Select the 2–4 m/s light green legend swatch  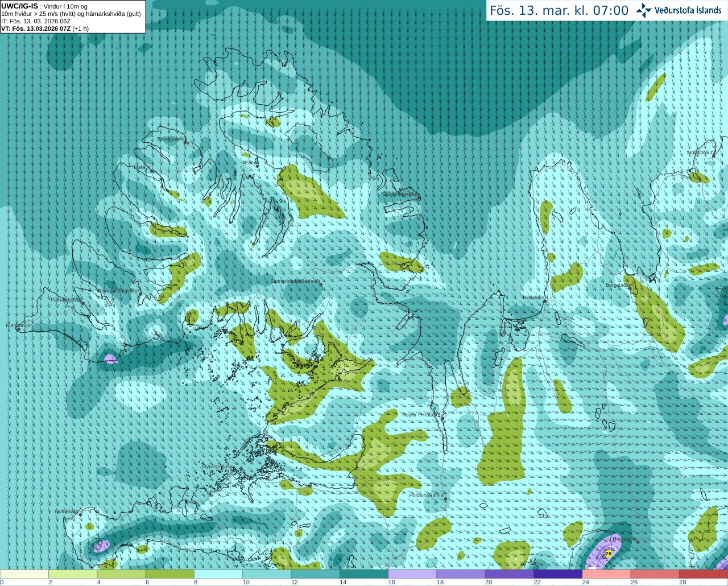pos(73,574)
